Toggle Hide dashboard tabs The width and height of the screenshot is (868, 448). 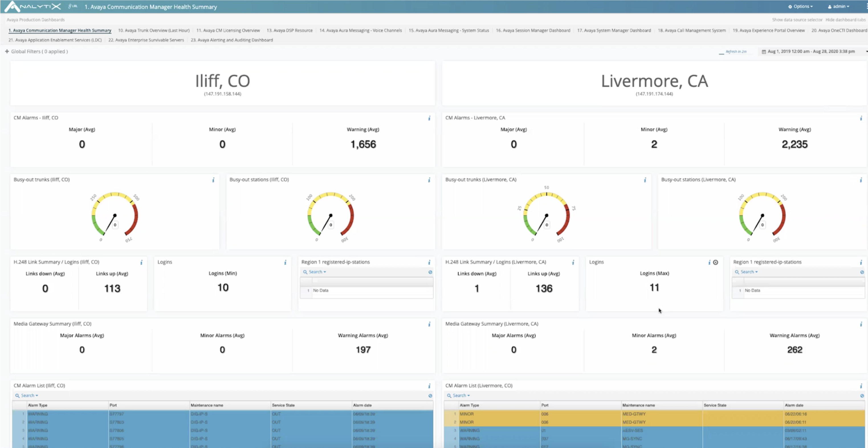(845, 20)
